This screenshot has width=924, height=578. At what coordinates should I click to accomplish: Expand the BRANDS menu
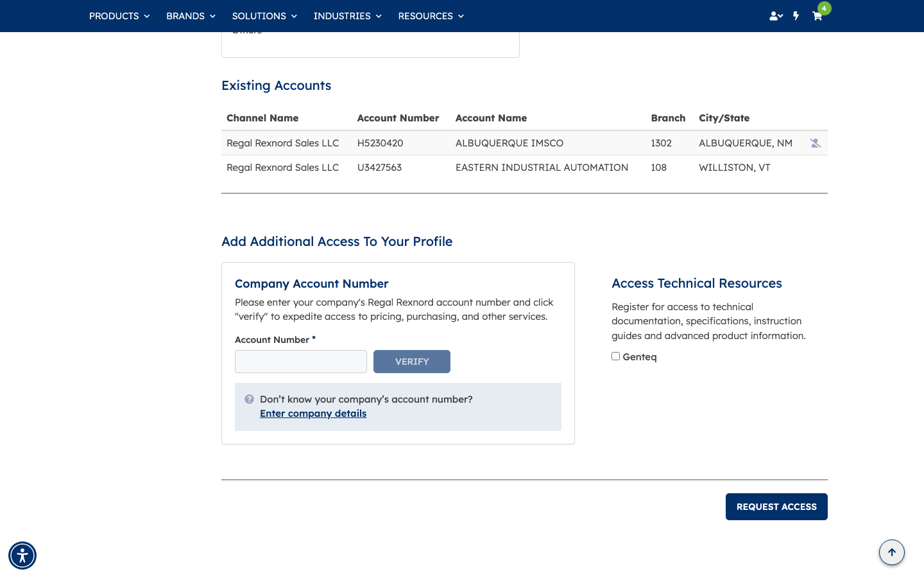pyautogui.click(x=191, y=16)
